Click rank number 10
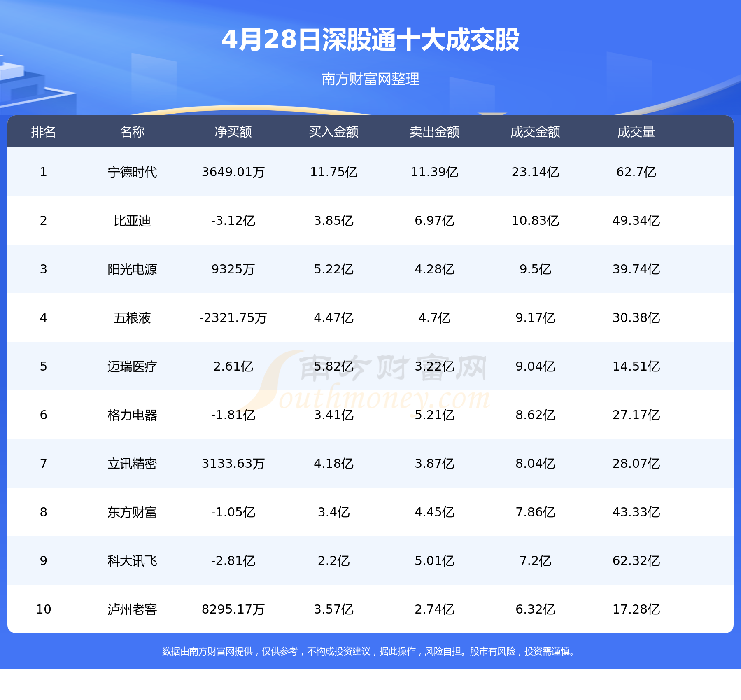The height and width of the screenshot is (700, 741). click(44, 609)
